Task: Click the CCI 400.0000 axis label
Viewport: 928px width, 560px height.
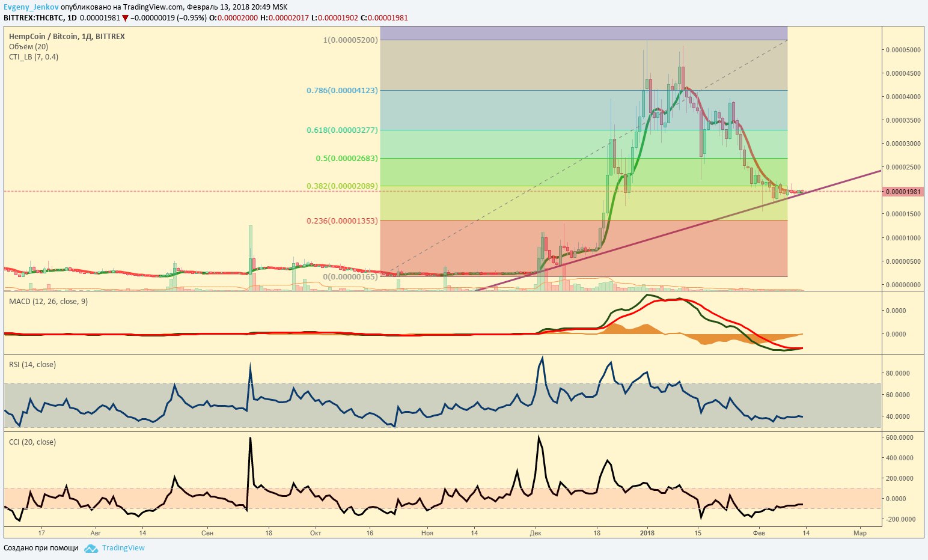Action: coord(900,458)
